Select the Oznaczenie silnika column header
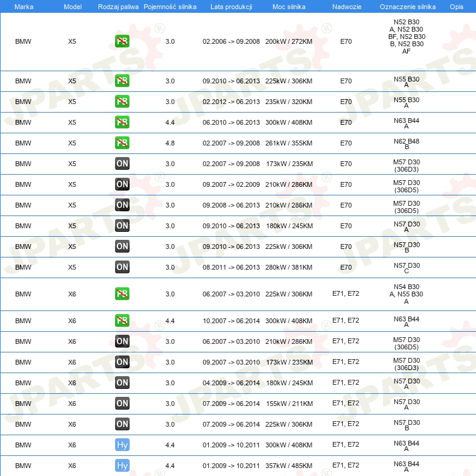476x476 pixels. pyautogui.click(x=407, y=6)
